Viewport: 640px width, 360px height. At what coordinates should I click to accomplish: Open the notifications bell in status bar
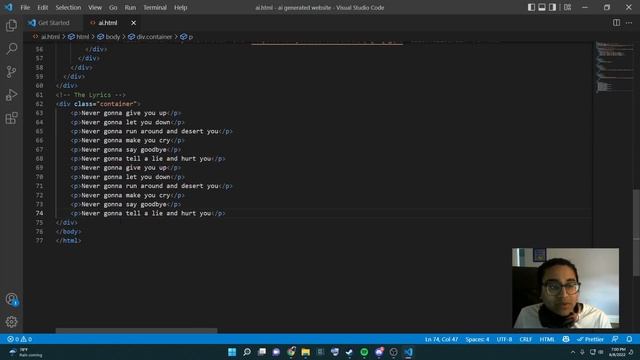pyautogui.click(x=629, y=339)
